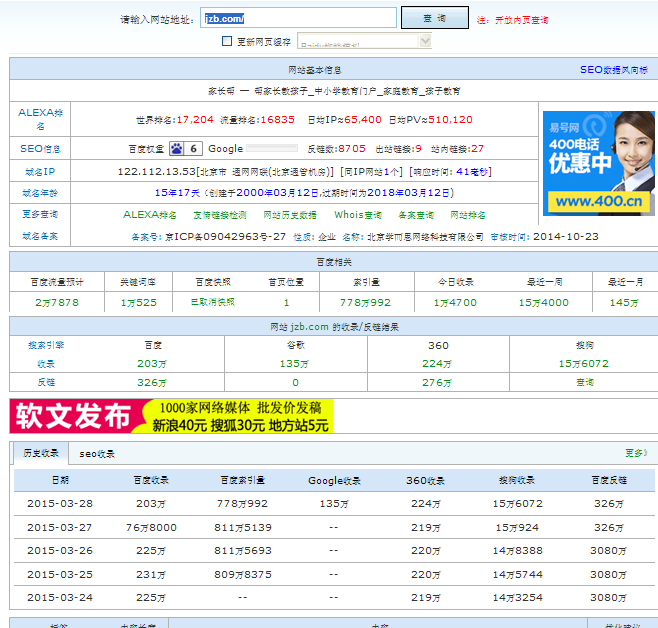Screen dimensions: 658x628
Task: Click the 响应时间 41毫秒 value
Action: (x=472, y=172)
